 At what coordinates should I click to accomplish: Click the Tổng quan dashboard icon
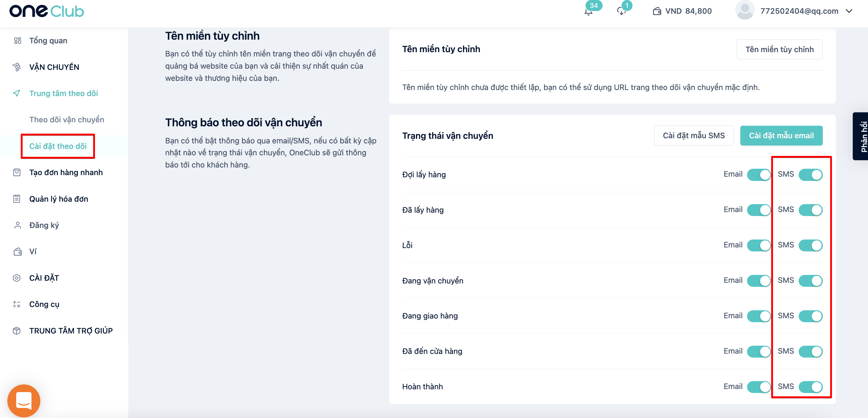coord(17,41)
